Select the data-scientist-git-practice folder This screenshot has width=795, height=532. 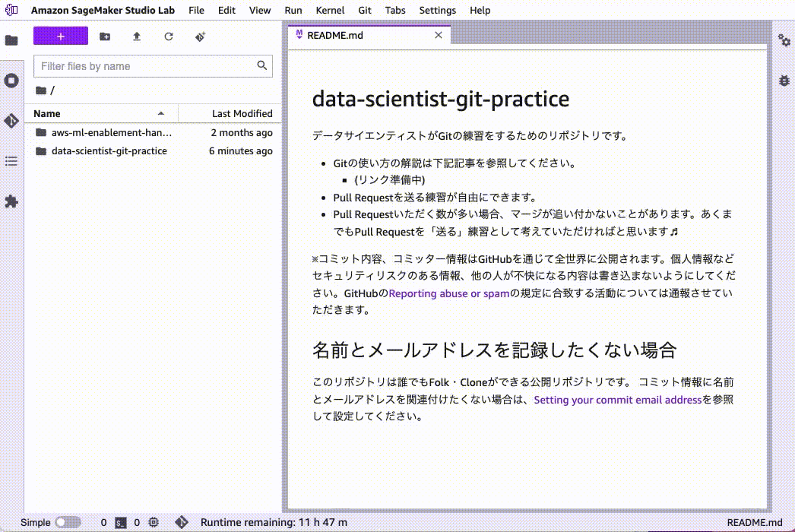(x=153, y=151)
